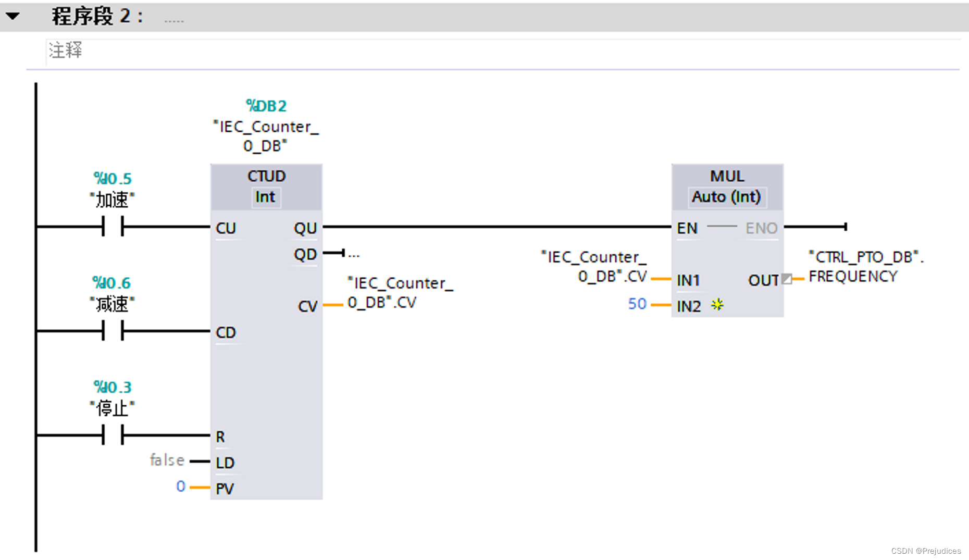Click the "CTRL_PTO_DB".FREQUENCY output operand
Image resolution: width=969 pixels, height=560 pixels.
[866, 266]
